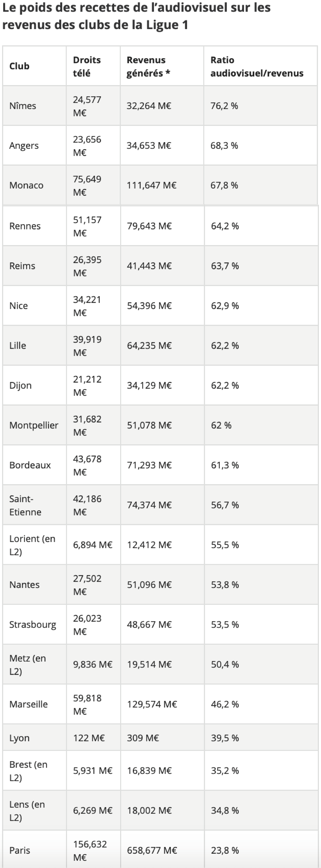Viewport: 321px width, 868px height.
Task: Select the "Lorient (en L2)" cell
Action: [32, 545]
